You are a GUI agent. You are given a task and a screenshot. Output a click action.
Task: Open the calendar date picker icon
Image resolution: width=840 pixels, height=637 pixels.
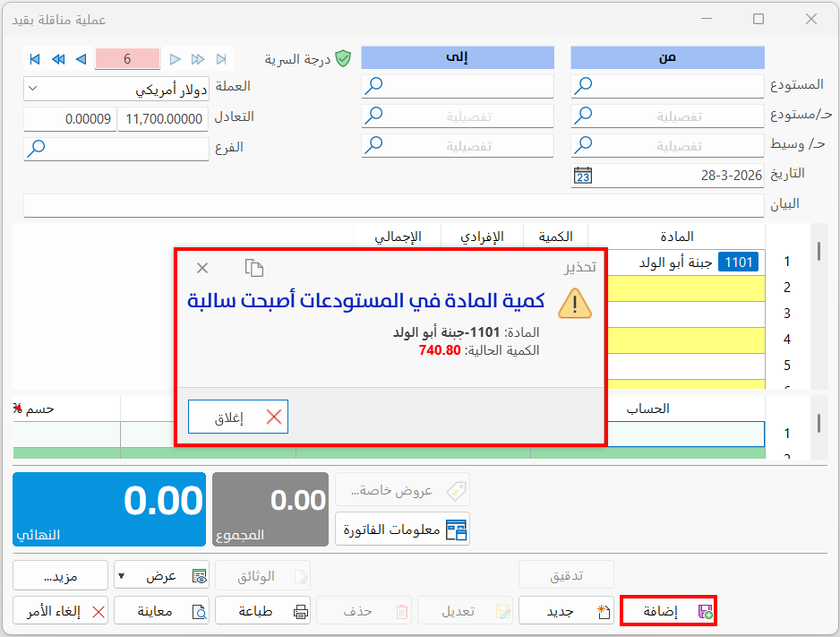pos(583,176)
